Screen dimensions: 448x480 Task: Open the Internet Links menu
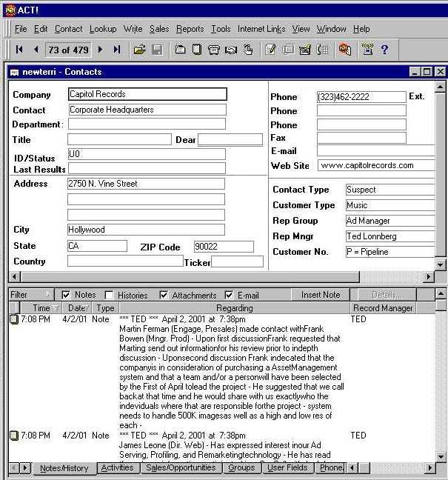(261, 29)
